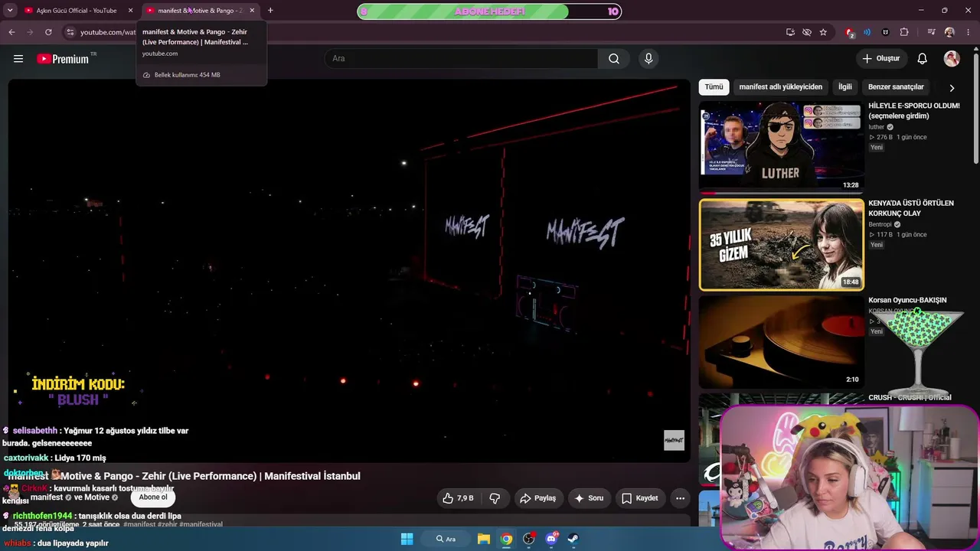Open YouTube notifications bell
This screenshot has width=980, height=551.
(x=923, y=59)
